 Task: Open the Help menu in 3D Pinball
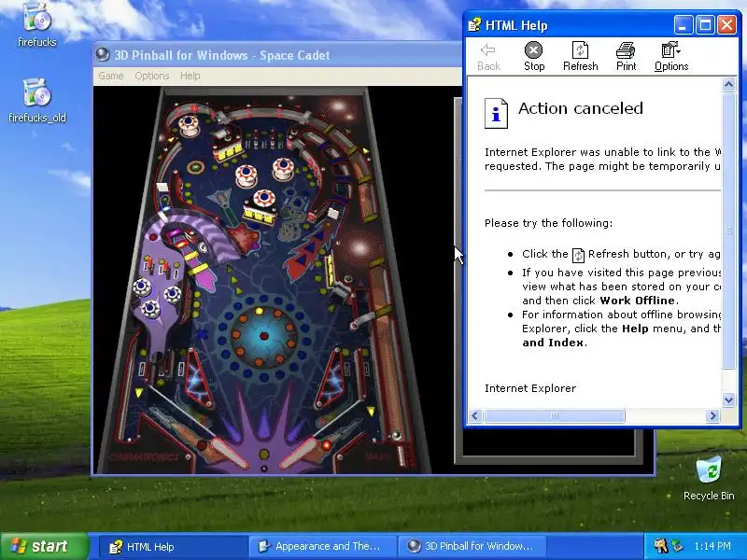[190, 76]
